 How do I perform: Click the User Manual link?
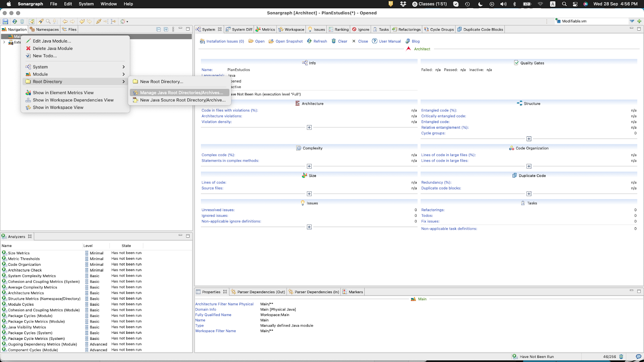coord(386,41)
